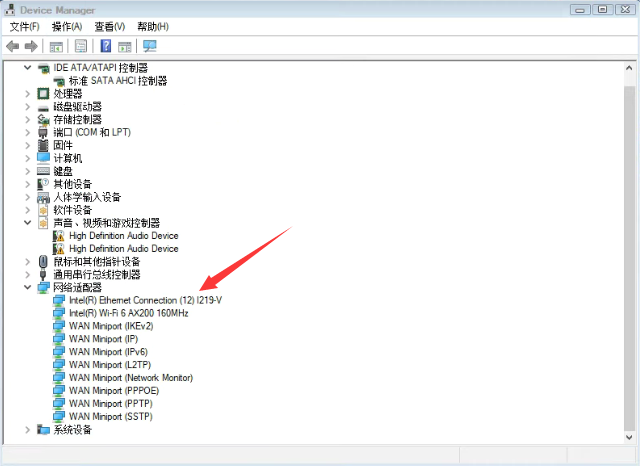Expand the 系统设备 category
The image size is (640, 466).
[x=28, y=430]
